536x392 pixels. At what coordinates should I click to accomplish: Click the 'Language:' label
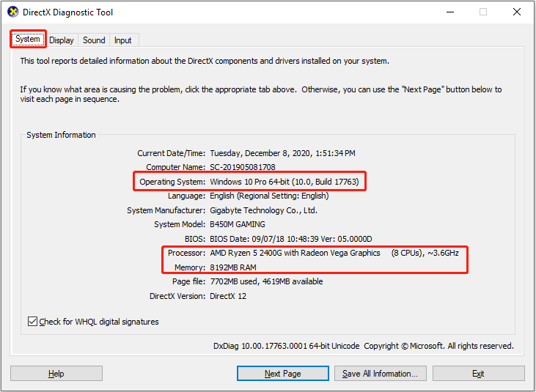[x=186, y=196]
